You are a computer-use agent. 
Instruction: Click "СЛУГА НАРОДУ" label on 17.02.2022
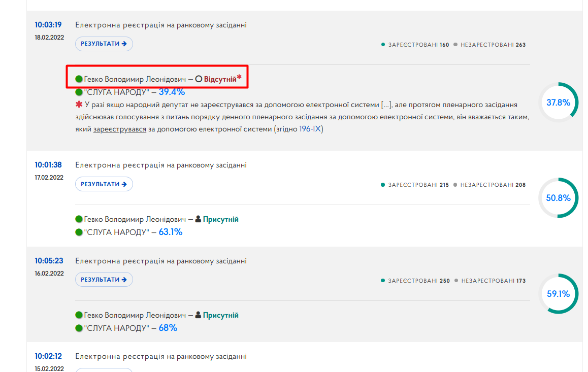point(117,232)
